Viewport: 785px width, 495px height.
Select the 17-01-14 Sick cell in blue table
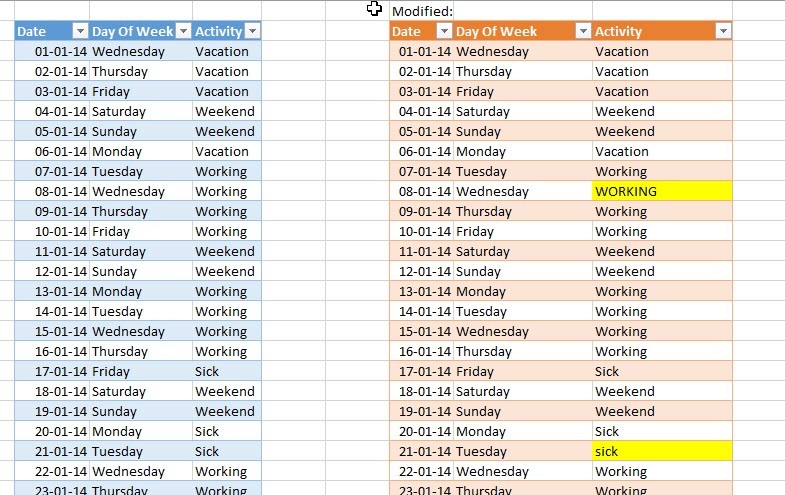tap(226, 371)
